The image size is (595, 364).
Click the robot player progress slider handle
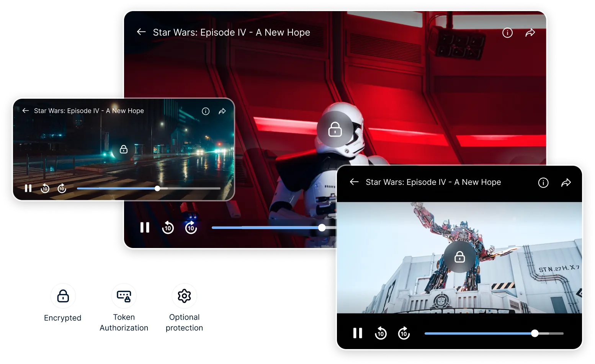coord(535,333)
